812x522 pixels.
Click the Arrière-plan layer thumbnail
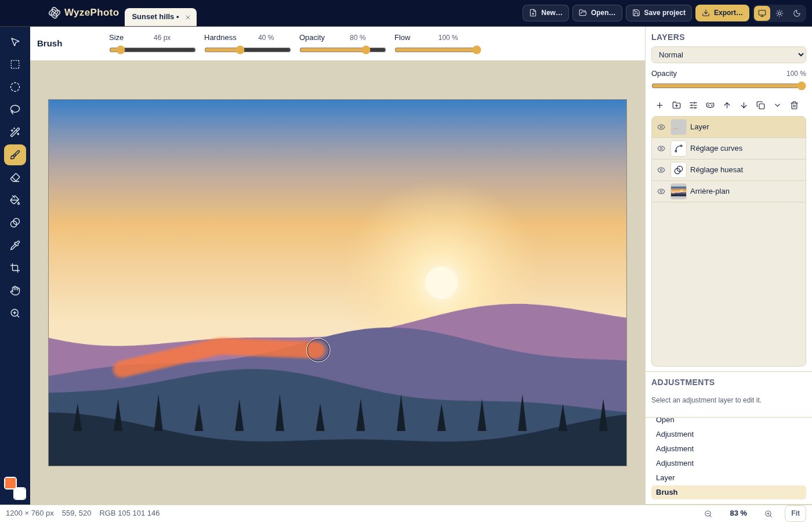(679, 191)
